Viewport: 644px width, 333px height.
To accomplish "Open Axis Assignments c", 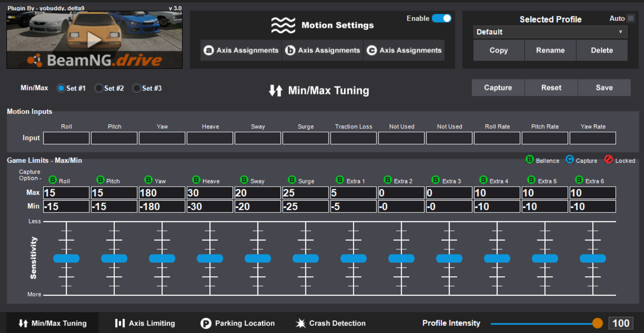I will pyautogui.click(x=404, y=50).
